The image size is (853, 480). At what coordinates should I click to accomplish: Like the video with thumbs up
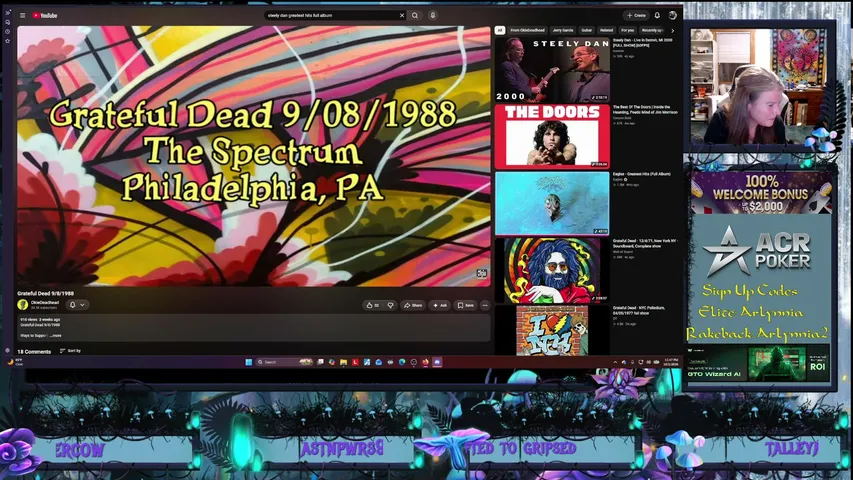point(373,305)
